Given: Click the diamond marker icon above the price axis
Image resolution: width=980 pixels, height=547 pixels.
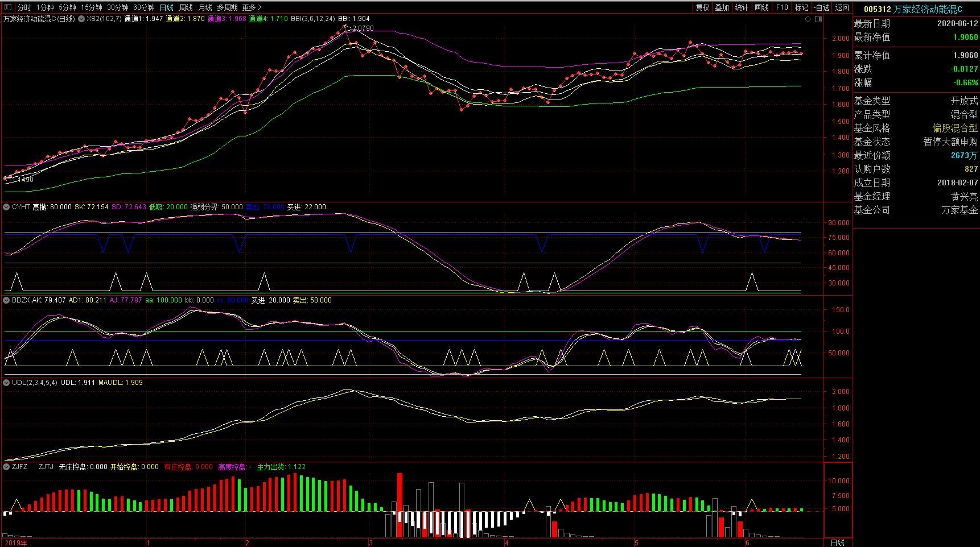Looking at the screenshot, I should coord(808,19).
